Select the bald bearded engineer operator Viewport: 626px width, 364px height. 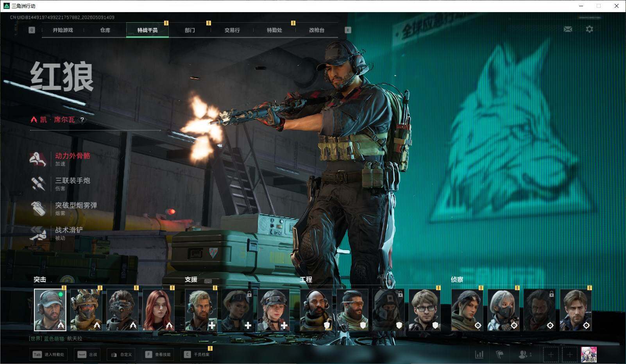click(316, 310)
